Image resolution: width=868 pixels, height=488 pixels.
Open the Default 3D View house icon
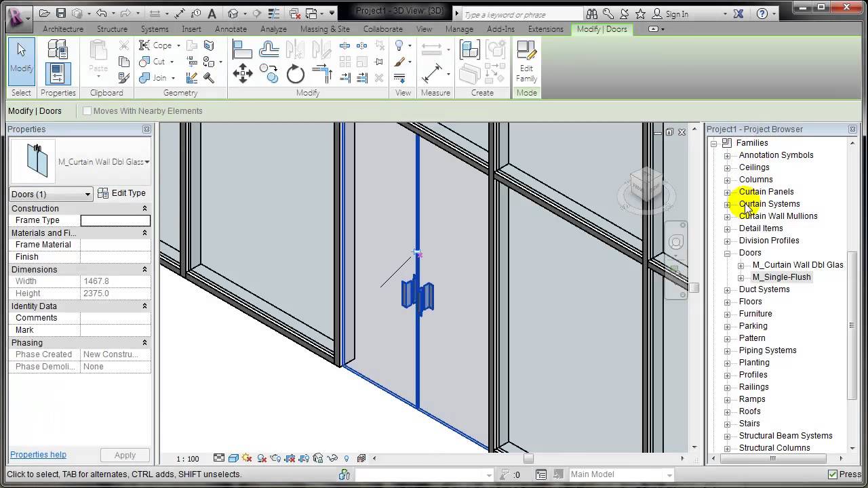pos(233,14)
